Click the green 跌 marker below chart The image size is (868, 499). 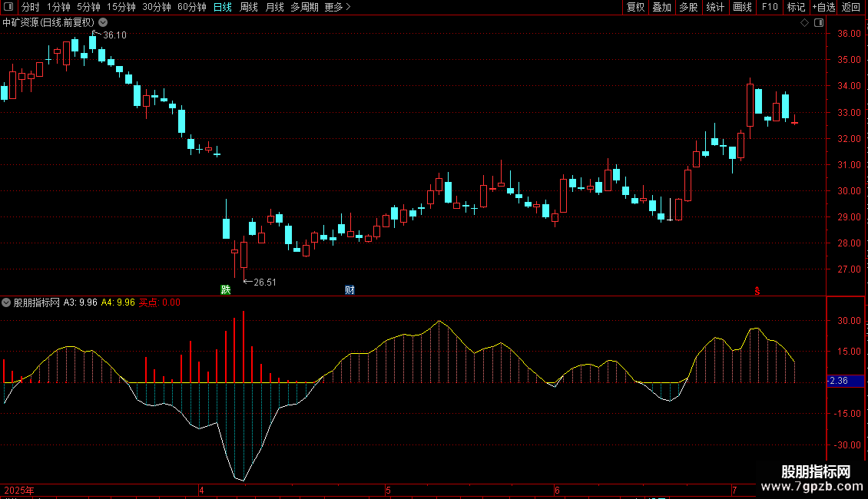[x=225, y=290]
